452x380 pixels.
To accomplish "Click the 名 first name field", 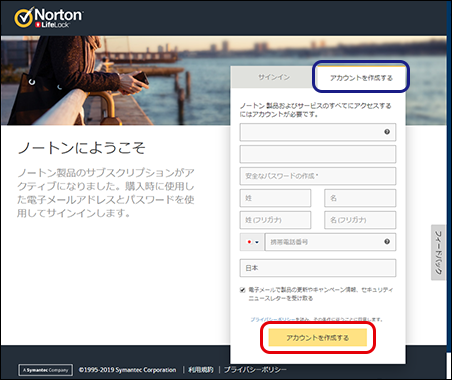I will tap(360, 198).
